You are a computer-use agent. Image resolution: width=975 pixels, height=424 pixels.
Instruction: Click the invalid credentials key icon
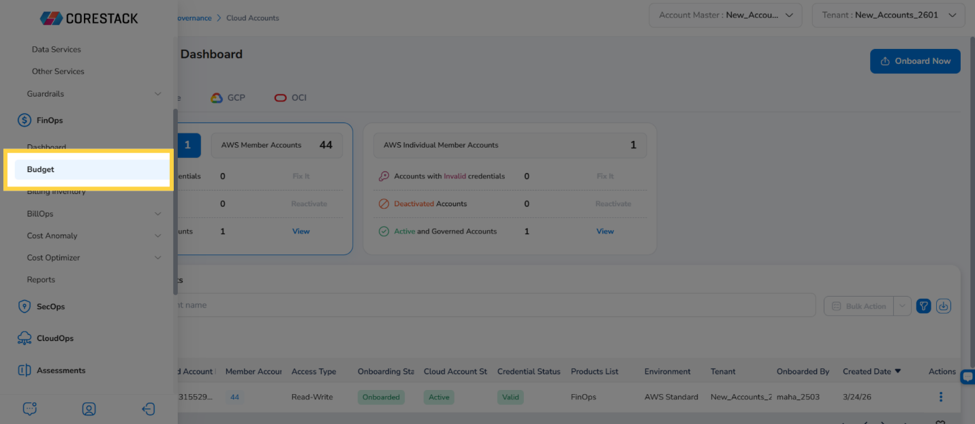coord(384,176)
